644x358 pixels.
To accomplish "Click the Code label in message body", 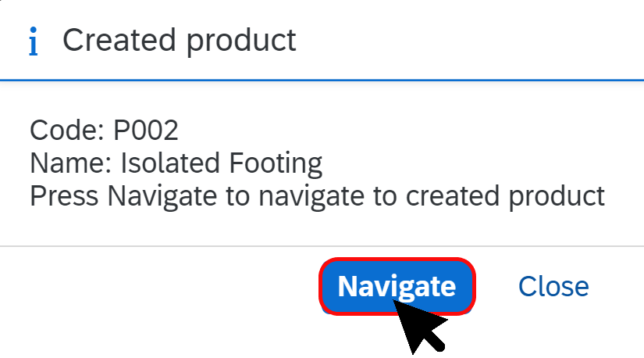I will click(x=66, y=130).
